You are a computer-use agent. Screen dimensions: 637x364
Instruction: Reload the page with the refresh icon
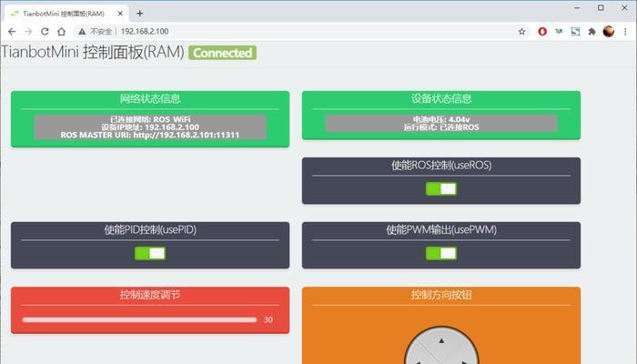[x=45, y=31]
